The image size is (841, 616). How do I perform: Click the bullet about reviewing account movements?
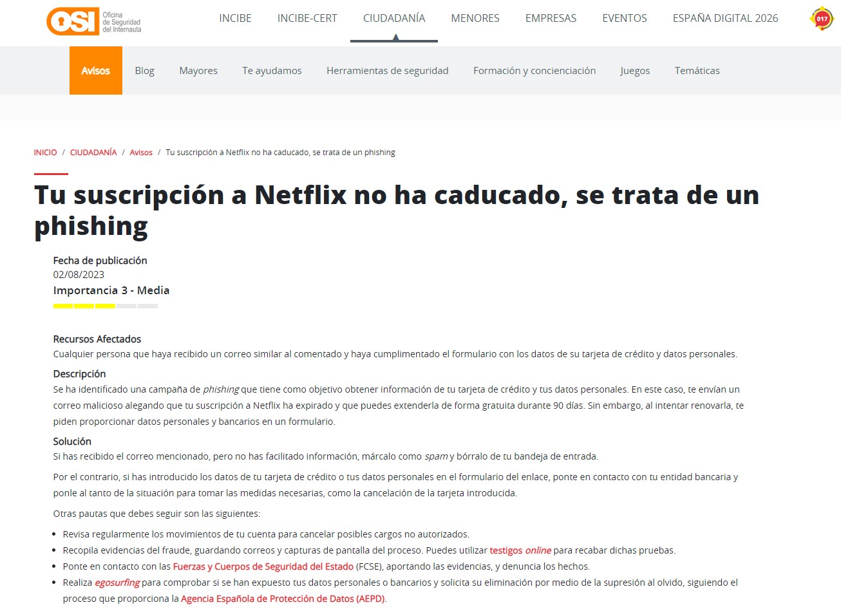point(266,534)
